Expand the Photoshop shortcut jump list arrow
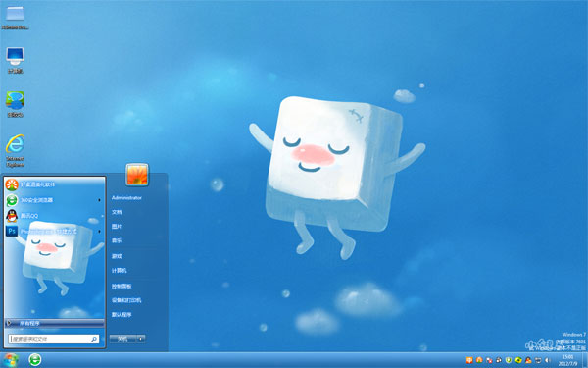 tap(99, 231)
